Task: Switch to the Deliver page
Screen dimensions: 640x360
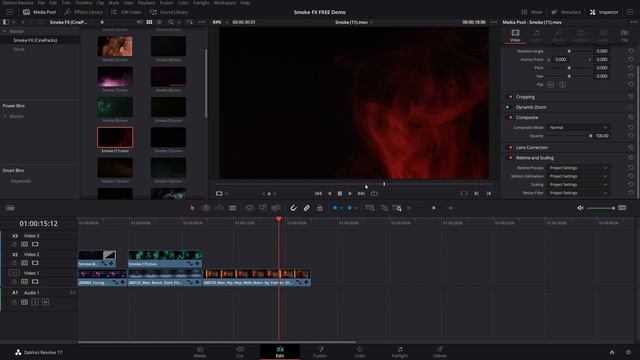Action: 440,352
